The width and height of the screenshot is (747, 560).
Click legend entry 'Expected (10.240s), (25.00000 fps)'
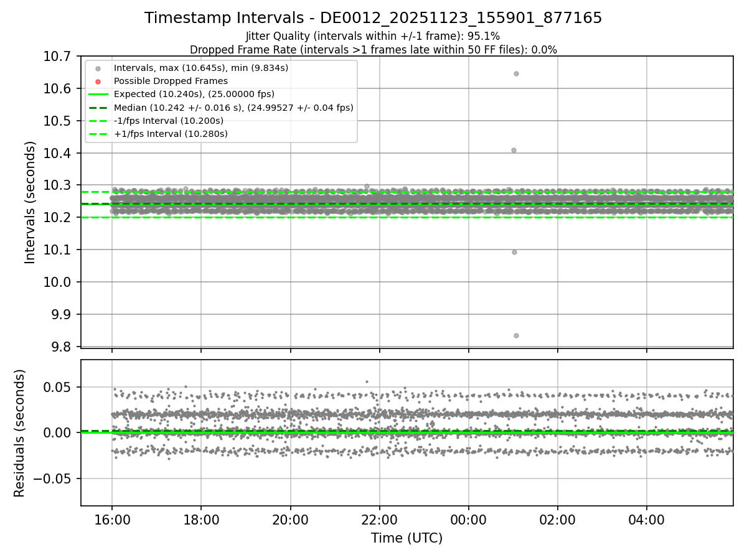click(194, 94)
